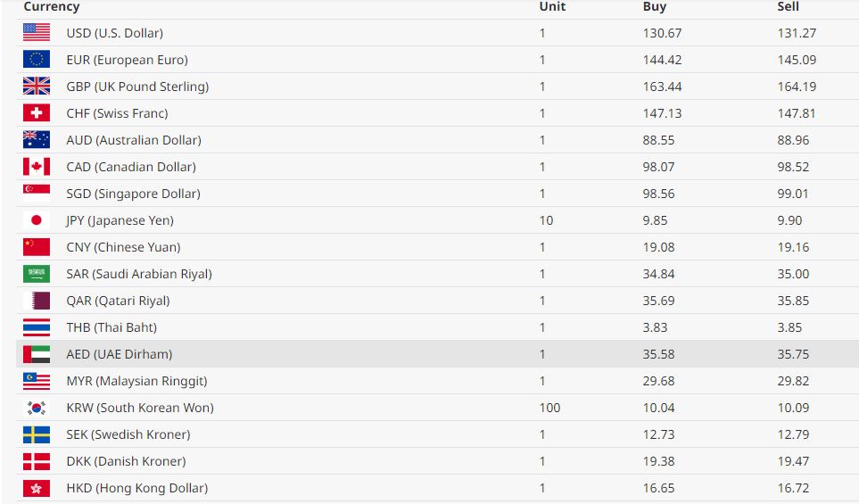Click the Australian flag icon
The width and height of the screenshot is (859, 504).
[x=37, y=140]
